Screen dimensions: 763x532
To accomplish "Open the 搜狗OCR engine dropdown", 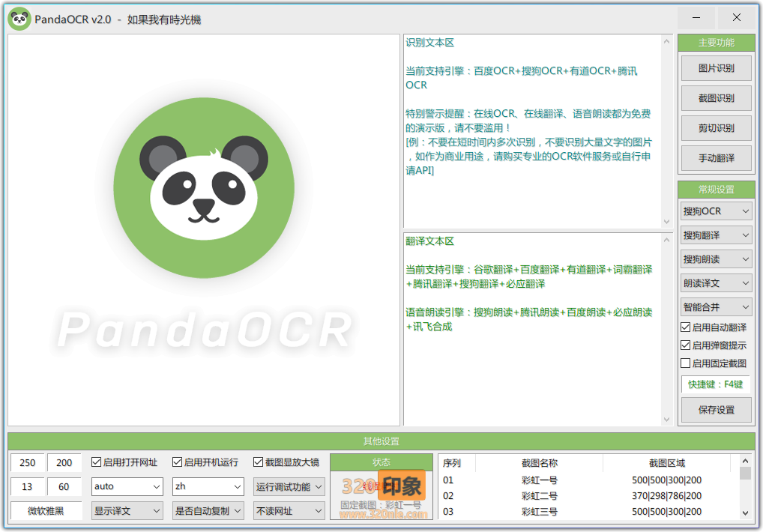I will click(x=716, y=211).
